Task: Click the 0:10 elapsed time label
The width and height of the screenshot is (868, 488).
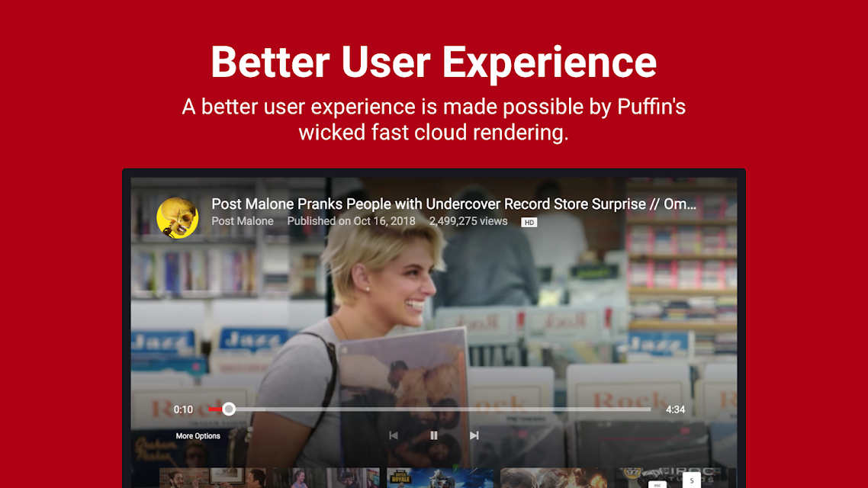Action: (x=183, y=410)
